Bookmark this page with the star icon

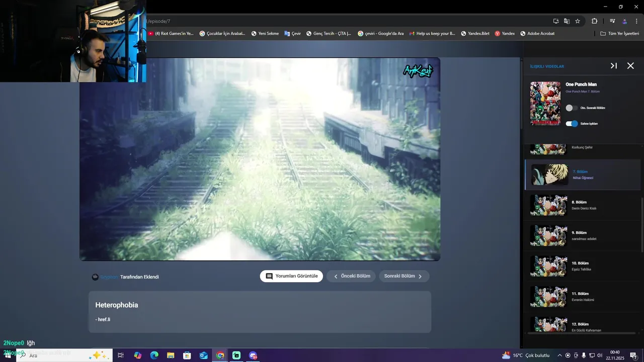pos(578,21)
